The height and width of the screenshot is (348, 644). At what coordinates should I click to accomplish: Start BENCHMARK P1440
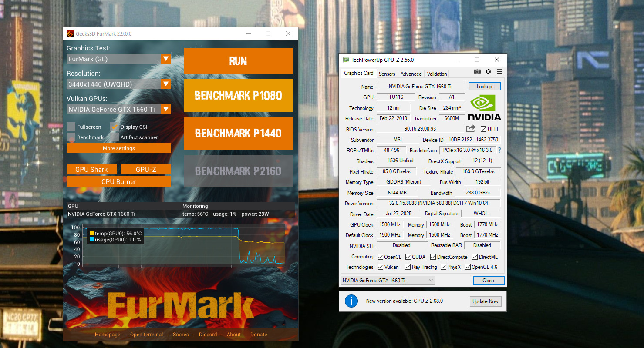click(239, 133)
